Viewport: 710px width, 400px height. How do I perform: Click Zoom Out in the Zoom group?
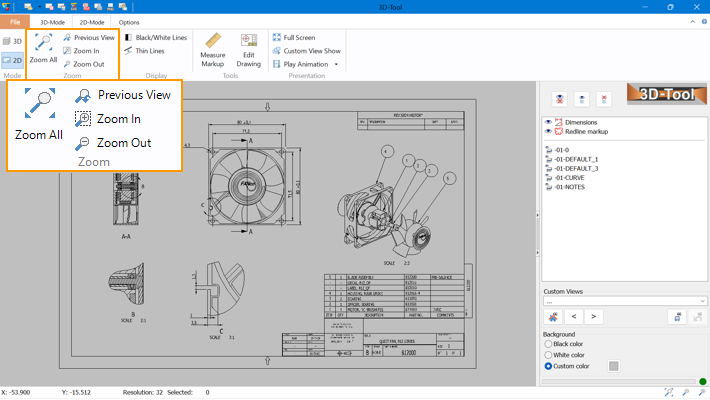pos(86,63)
